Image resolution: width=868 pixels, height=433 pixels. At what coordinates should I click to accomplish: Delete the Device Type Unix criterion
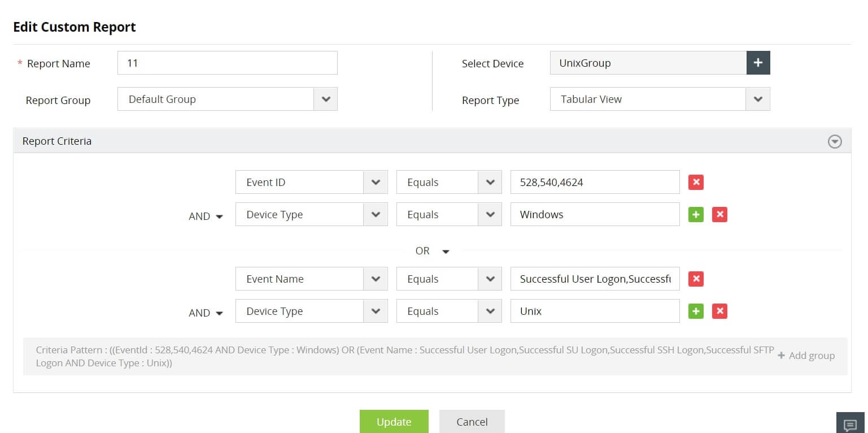[x=719, y=311]
